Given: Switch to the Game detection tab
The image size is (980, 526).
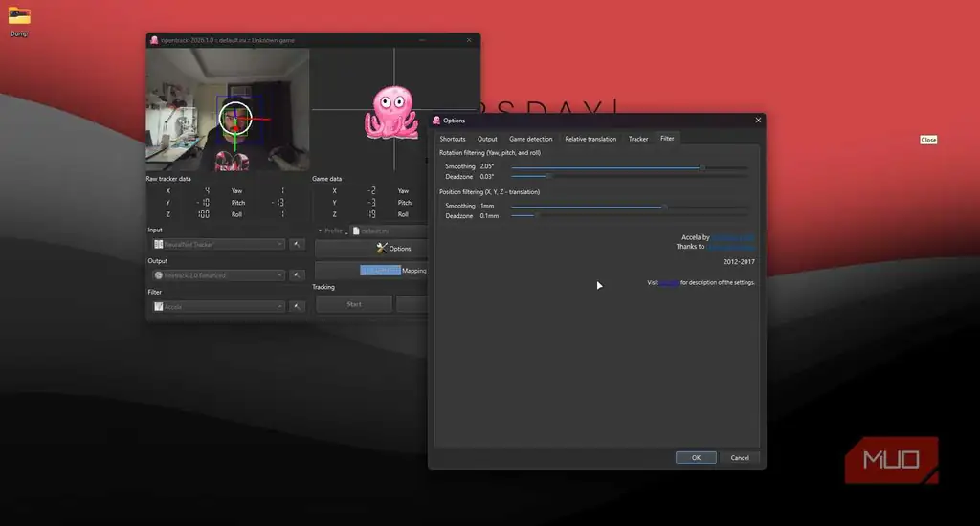Looking at the screenshot, I should click(x=530, y=139).
